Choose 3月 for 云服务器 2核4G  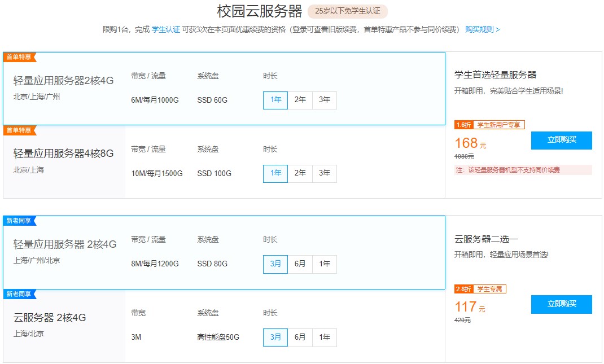(275, 337)
